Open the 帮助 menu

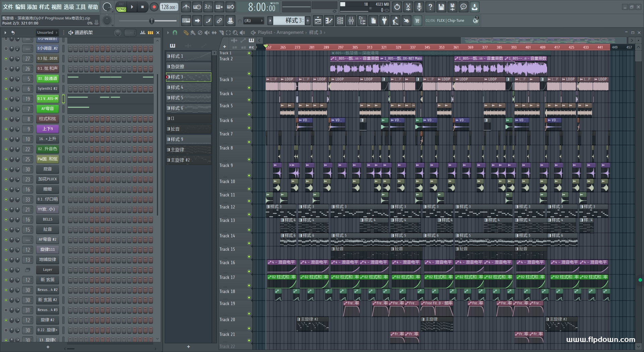pos(93,7)
